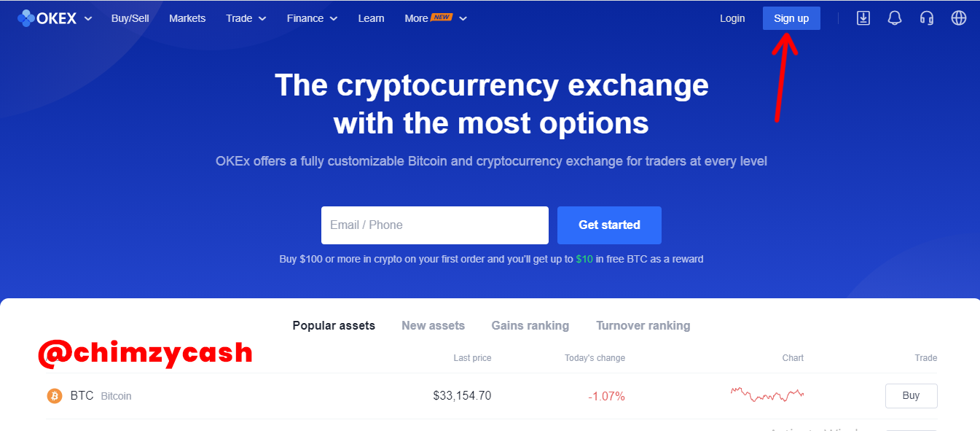This screenshot has height=431, width=980.
Task: Select the Gains ranking tab
Action: point(530,325)
